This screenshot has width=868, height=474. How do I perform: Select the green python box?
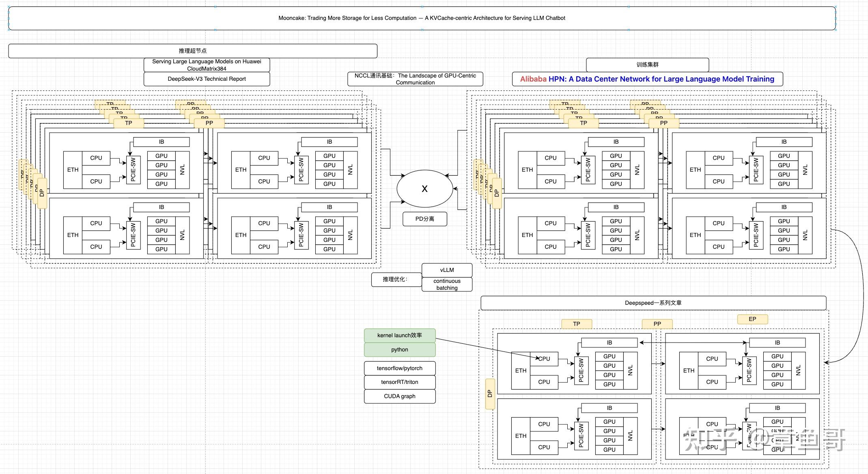click(x=400, y=349)
